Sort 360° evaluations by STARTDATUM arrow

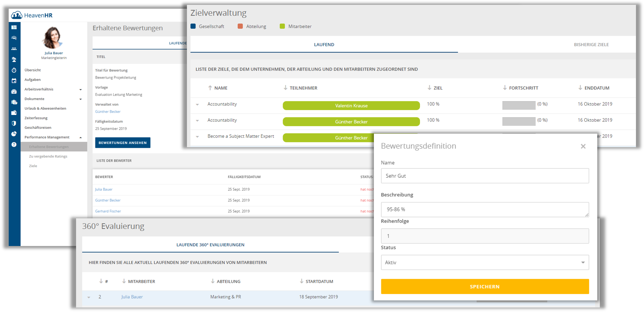[x=301, y=281]
